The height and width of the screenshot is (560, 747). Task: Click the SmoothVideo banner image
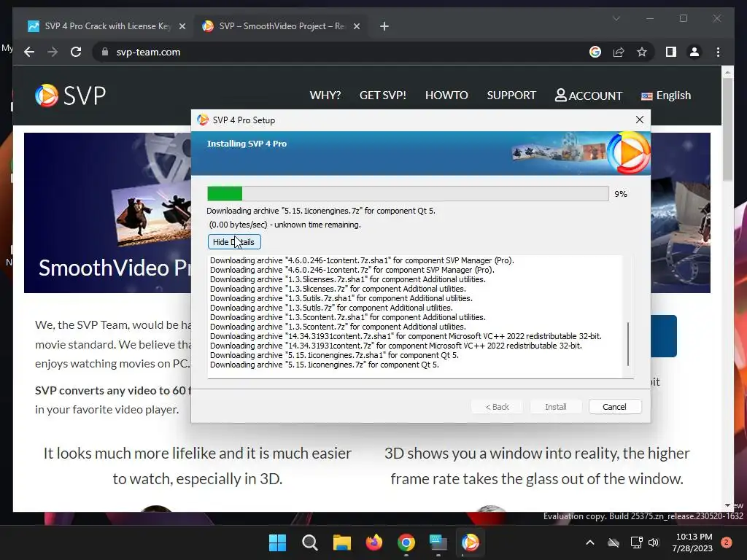(x=108, y=212)
